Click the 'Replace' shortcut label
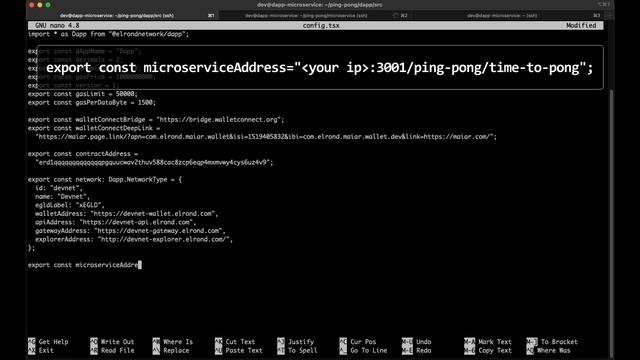This screenshot has width=640, height=360. coord(176,351)
